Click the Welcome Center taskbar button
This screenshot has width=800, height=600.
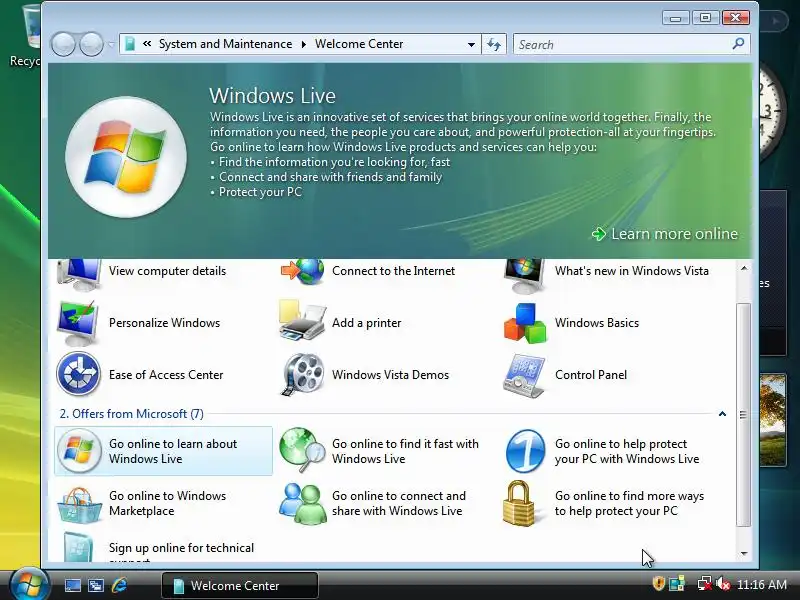(x=240, y=585)
